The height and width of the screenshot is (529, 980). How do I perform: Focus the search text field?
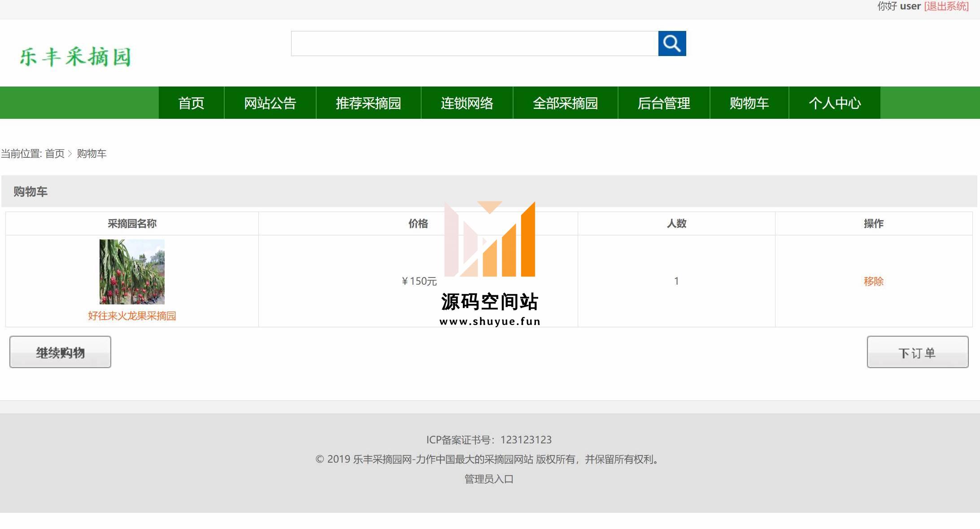(x=475, y=43)
